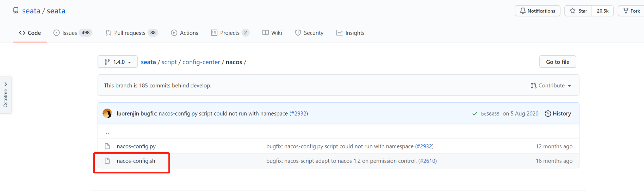The width and height of the screenshot is (644, 196).
Task: Open the 1.4.0 branch dropdown
Action: click(118, 62)
